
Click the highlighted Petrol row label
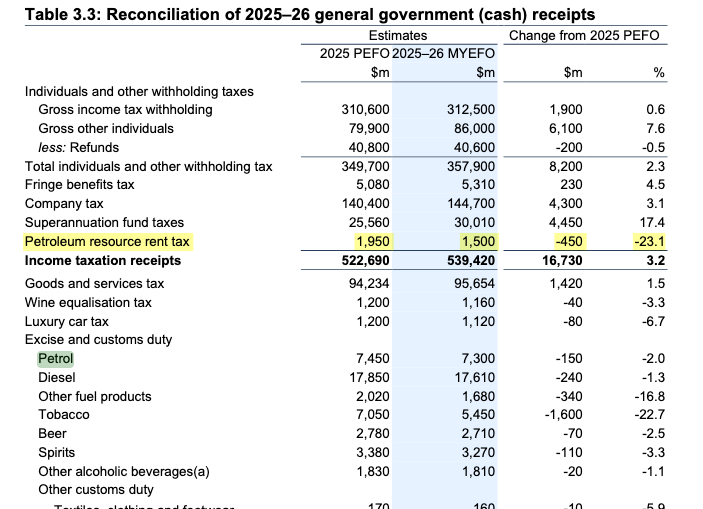pos(56,359)
